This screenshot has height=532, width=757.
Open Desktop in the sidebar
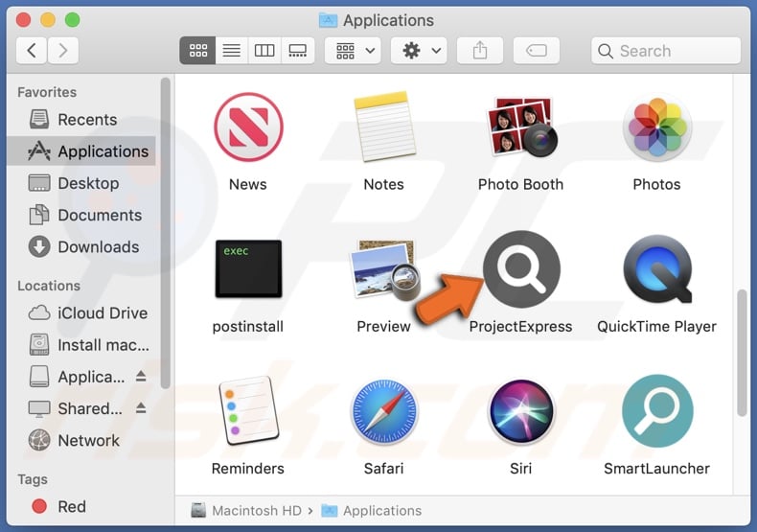tap(80, 183)
